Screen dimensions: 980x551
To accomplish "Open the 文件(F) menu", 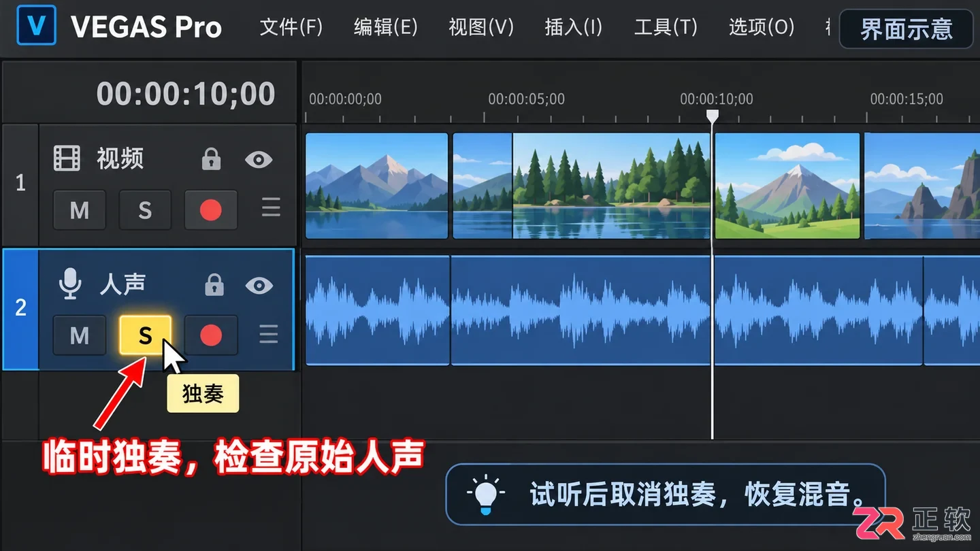I will 291,27.
